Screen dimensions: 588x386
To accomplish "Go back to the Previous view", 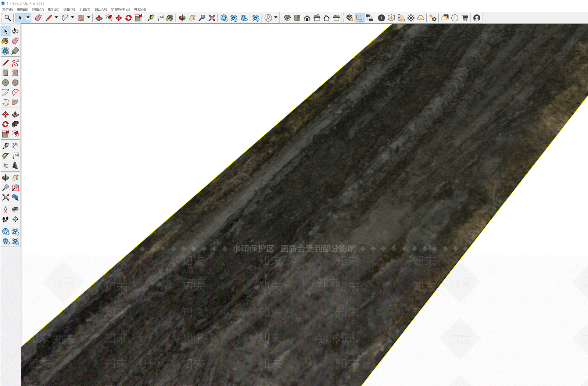I will click(x=15, y=197).
